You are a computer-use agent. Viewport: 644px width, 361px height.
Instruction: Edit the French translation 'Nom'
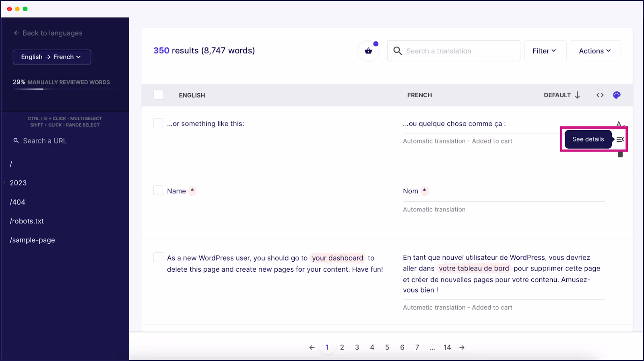(x=411, y=191)
